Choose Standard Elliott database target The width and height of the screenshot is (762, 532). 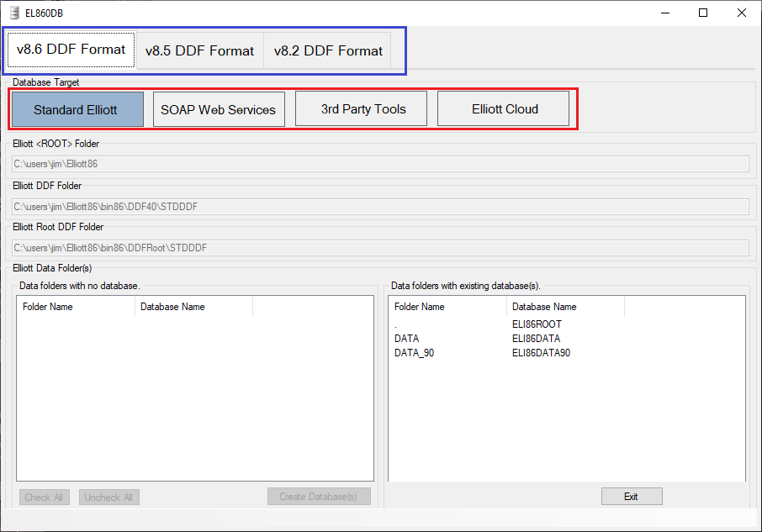[x=76, y=109]
